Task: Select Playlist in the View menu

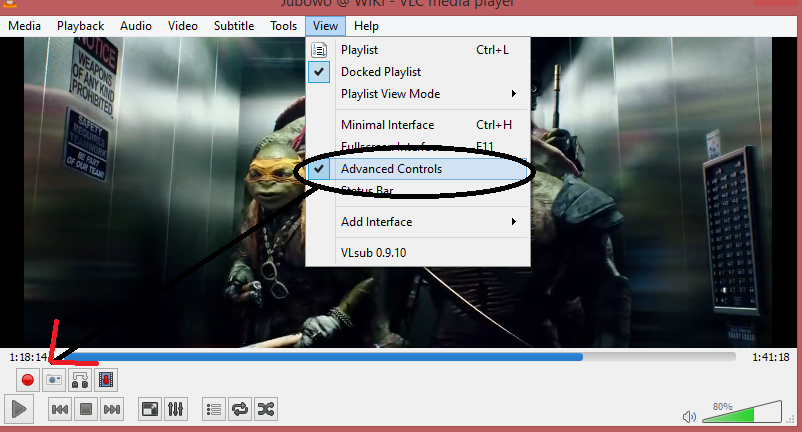Action: point(418,50)
